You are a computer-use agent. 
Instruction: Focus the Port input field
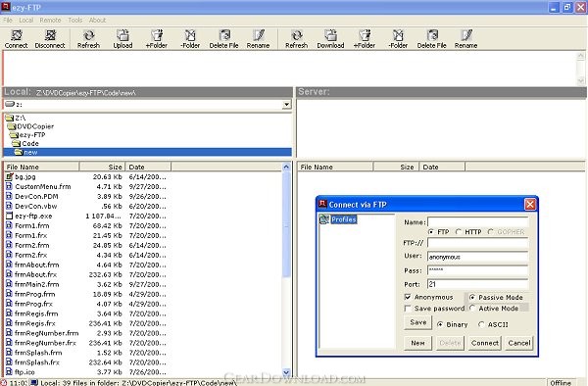(x=478, y=284)
